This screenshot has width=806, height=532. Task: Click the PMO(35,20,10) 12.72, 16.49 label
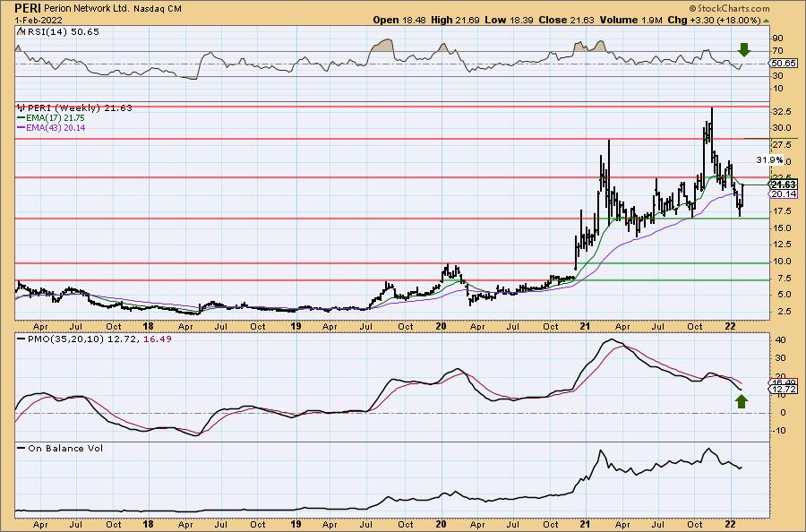point(99,339)
